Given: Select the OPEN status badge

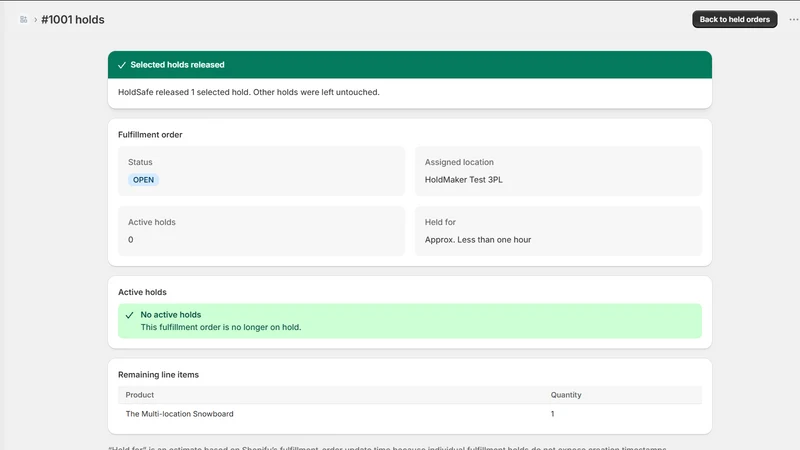Looking at the screenshot, I should coord(143,180).
